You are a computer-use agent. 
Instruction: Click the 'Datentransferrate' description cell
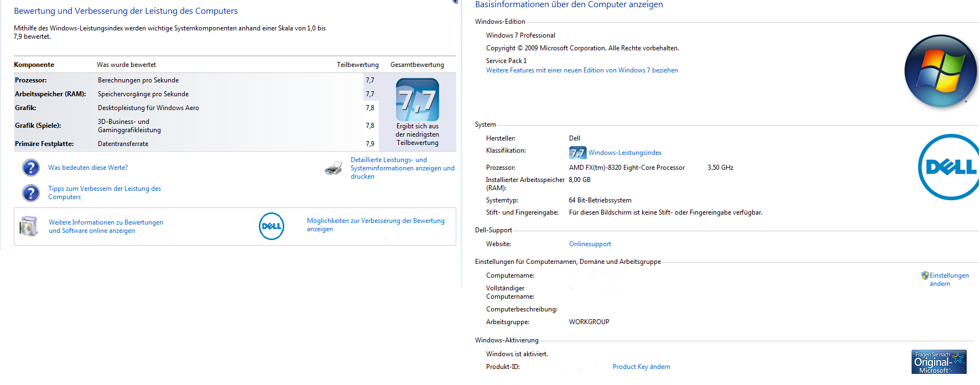(x=123, y=144)
